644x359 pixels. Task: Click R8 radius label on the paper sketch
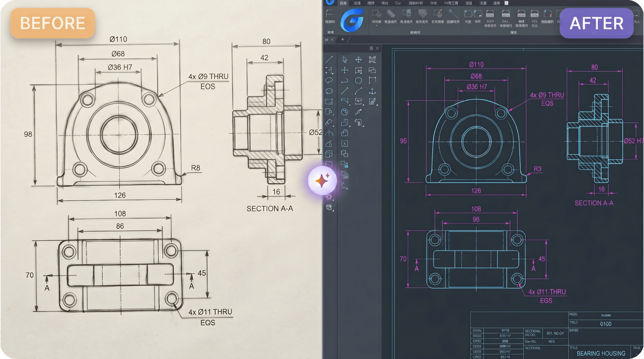click(x=195, y=168)
